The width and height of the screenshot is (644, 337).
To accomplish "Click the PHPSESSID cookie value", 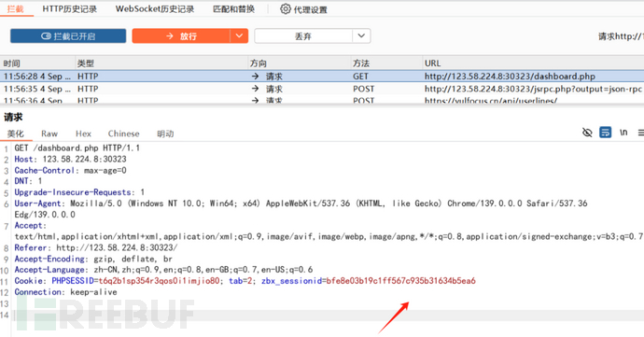I will click(160, 281).
